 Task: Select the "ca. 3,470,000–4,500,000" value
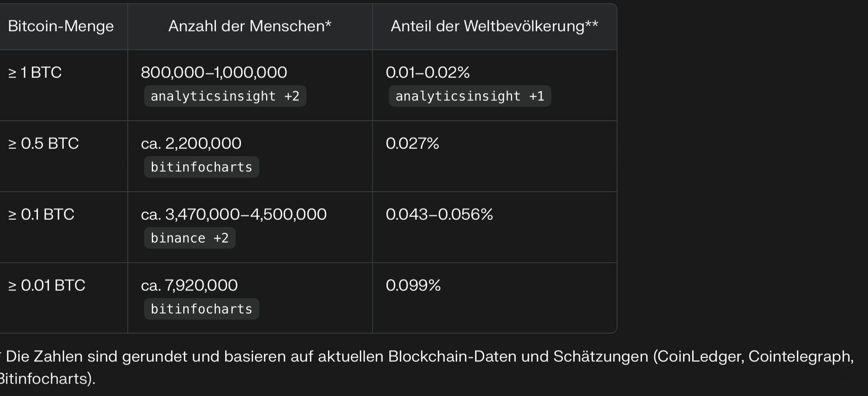[x=233, y=215]
